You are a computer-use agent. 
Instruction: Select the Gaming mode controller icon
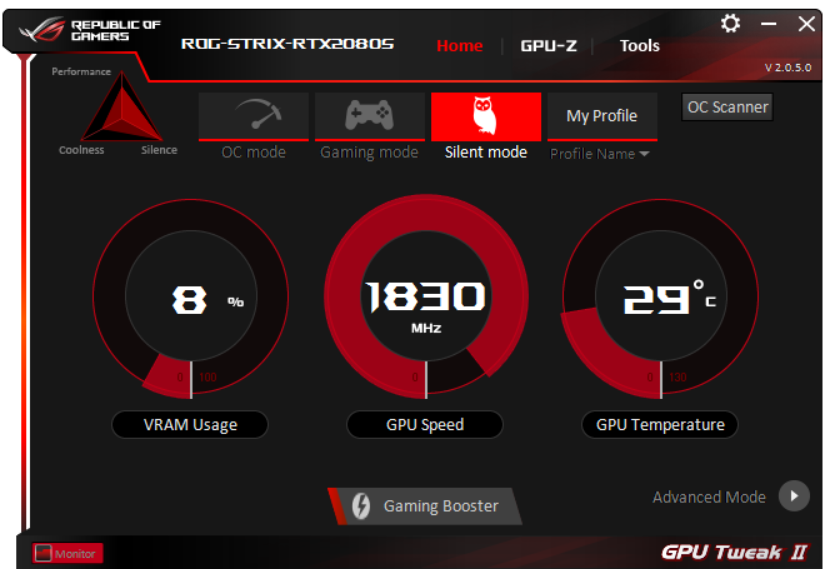[369, 116]
